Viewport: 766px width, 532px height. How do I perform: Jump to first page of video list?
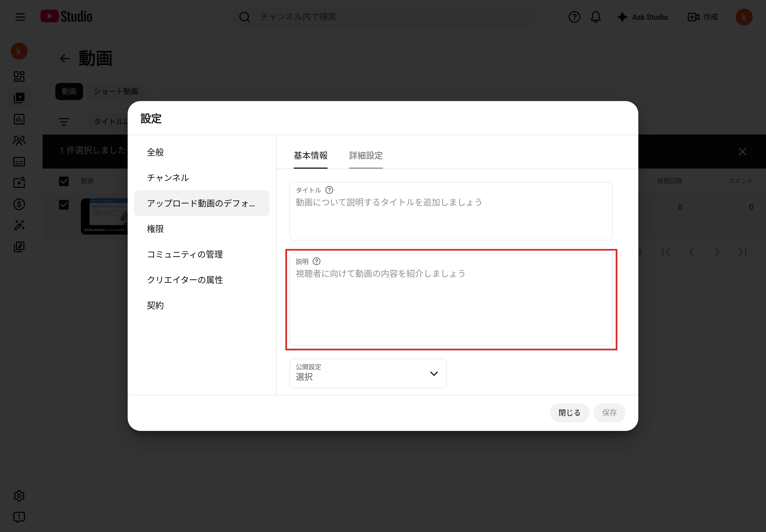[666, 252]
